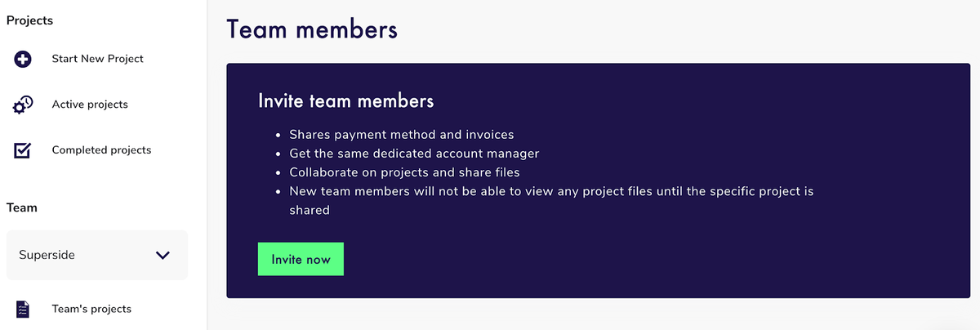The width and height of the screenshot is (980, 330).
Task: Click the Team members page heading
Action: pyautogui.click(x=312, y=29)
